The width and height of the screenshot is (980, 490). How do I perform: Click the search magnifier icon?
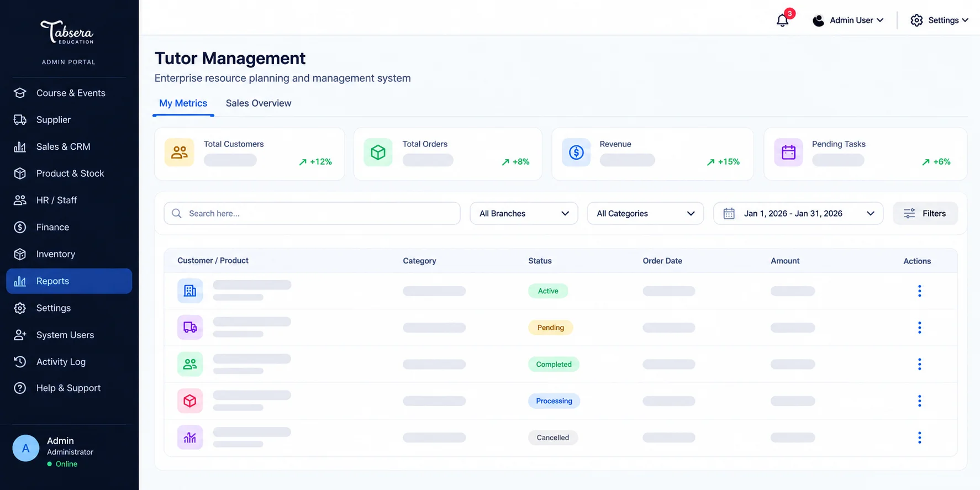tap(177, 213)
